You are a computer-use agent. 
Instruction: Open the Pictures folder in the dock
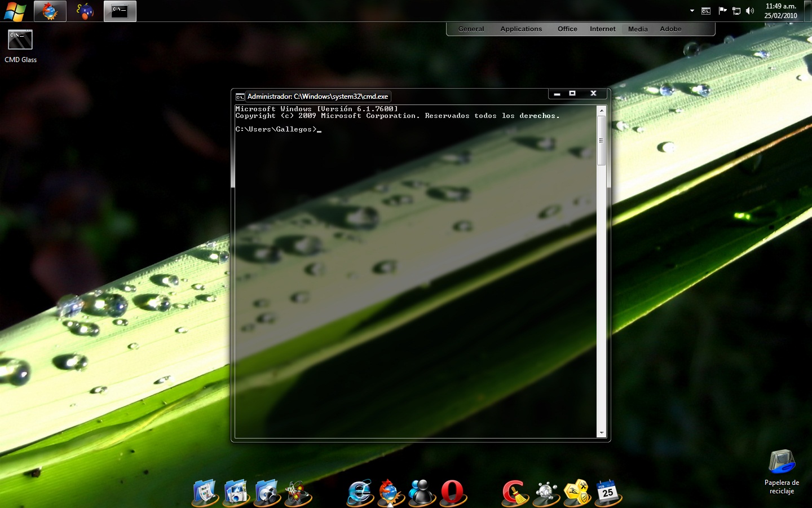(x=237, y=493)
